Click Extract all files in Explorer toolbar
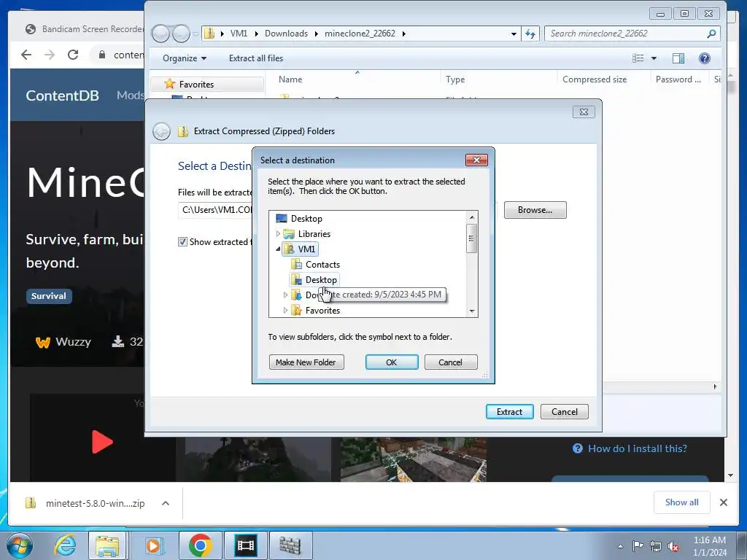This screenshot has width=747, height=560. pyautogui.click(x=256, y=58)
